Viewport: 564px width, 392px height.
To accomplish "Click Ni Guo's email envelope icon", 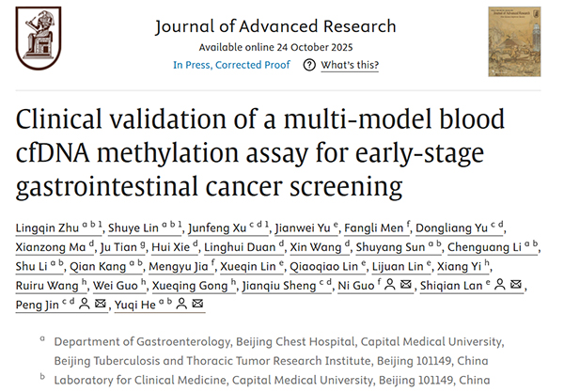I will [x=405, y=286].
